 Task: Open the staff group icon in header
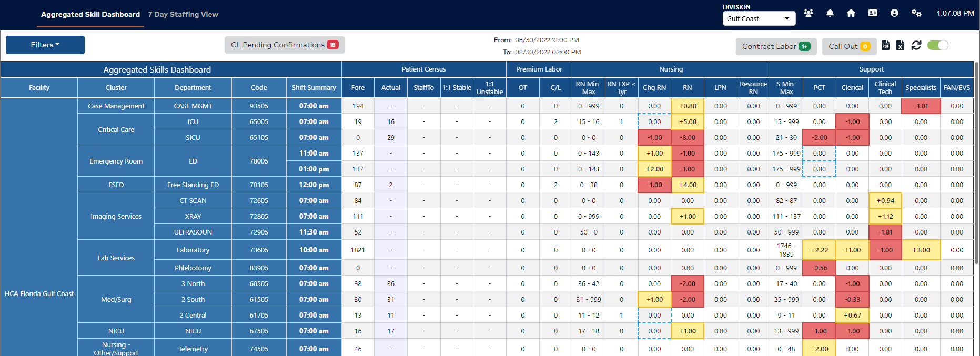(x=809, y=13)
